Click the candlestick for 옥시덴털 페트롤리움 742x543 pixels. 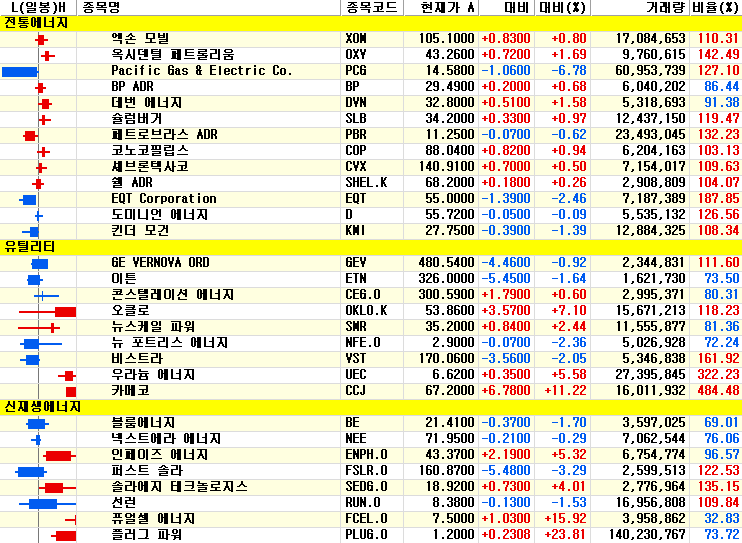[47, 56]
